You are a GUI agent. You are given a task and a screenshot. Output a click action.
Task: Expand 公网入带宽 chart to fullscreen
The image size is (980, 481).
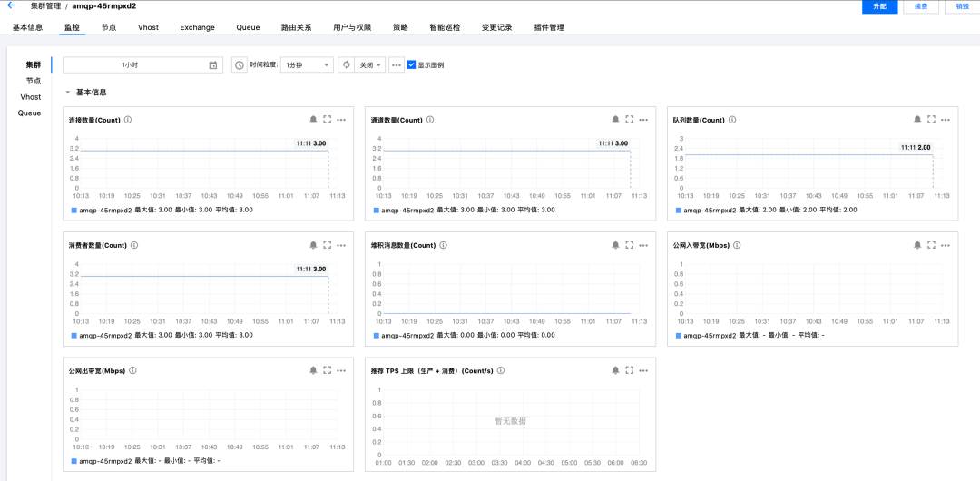931,245
